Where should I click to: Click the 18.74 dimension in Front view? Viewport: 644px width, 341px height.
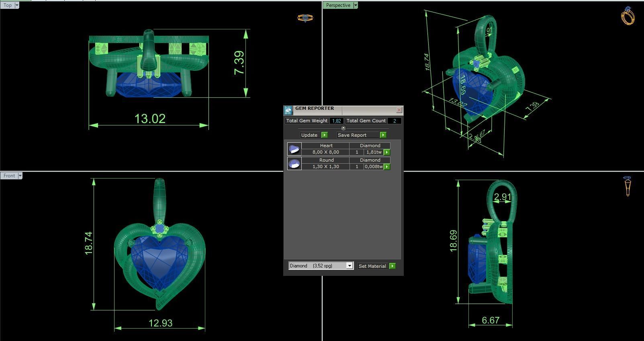click(x=89, y=243)
